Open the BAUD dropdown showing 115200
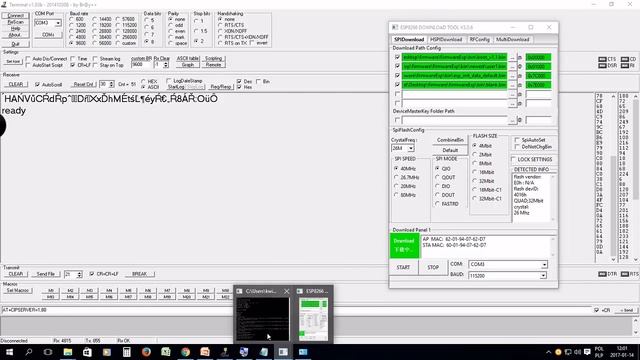 [543, 276]
